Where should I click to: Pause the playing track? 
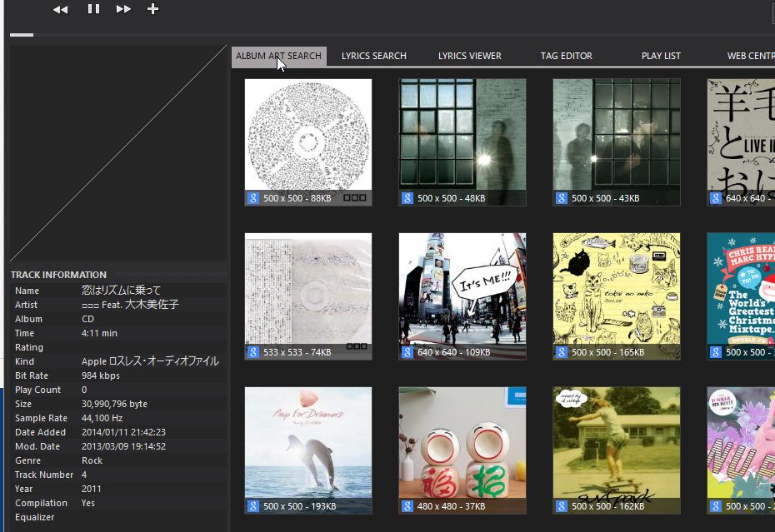pyautogui.click(x=93, y=9)
